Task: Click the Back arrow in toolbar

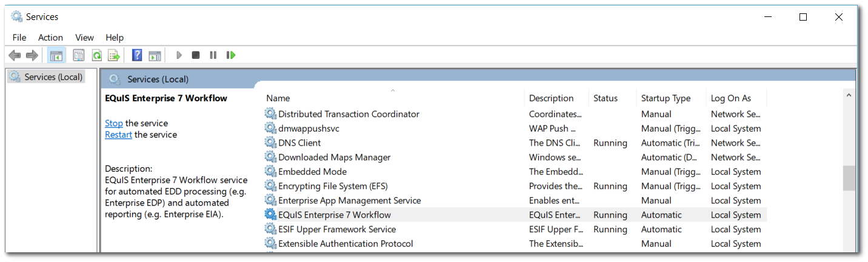Action: point(15,55)
